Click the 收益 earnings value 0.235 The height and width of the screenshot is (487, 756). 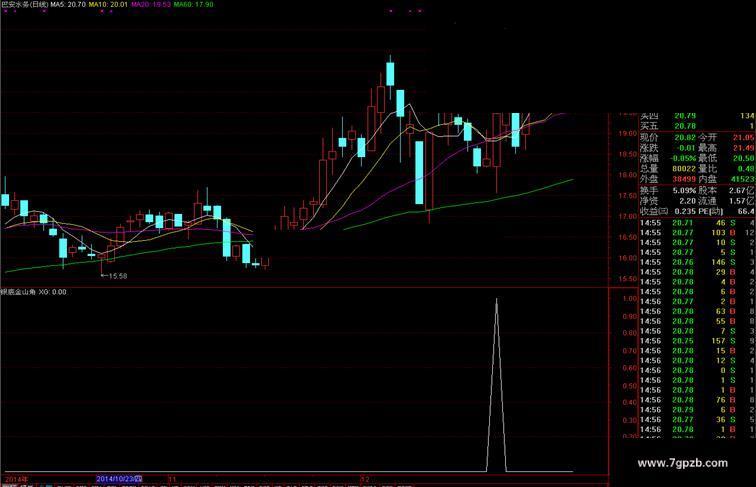click(x=685, y=211)
